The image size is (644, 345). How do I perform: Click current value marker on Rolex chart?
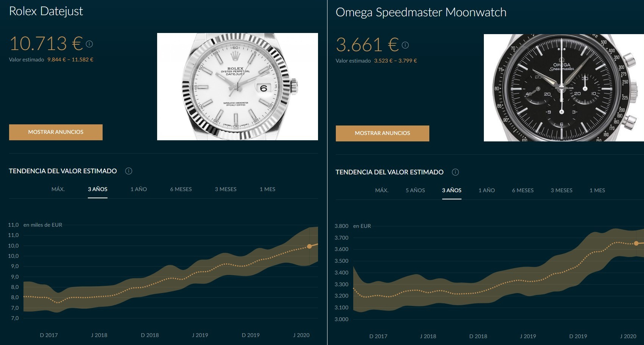(x=309, y=246)
